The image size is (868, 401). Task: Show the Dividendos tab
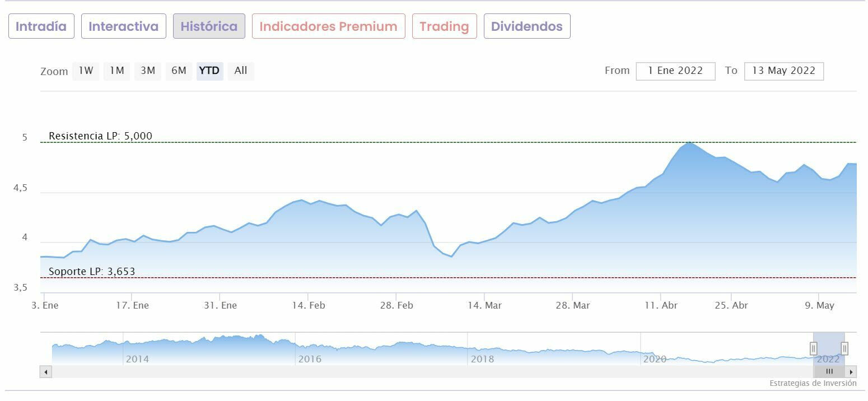pos(527,26)
